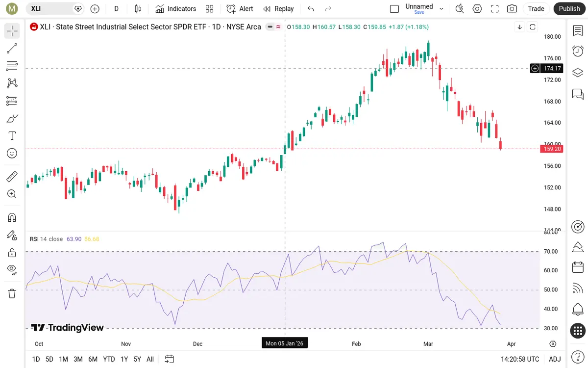Screen dimensions: 588x368
Task: Select the 3M time range
Action: pyautogui.click(x=78, y=359)
